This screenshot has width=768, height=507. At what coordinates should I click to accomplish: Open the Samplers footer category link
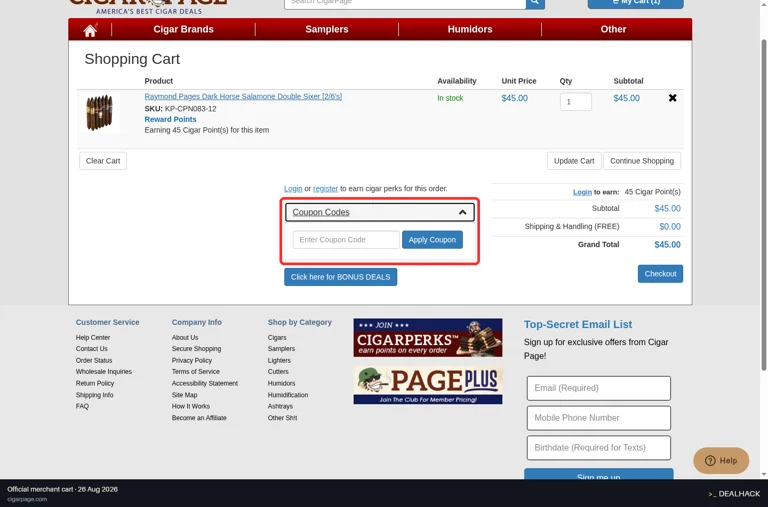pos(282,349)
